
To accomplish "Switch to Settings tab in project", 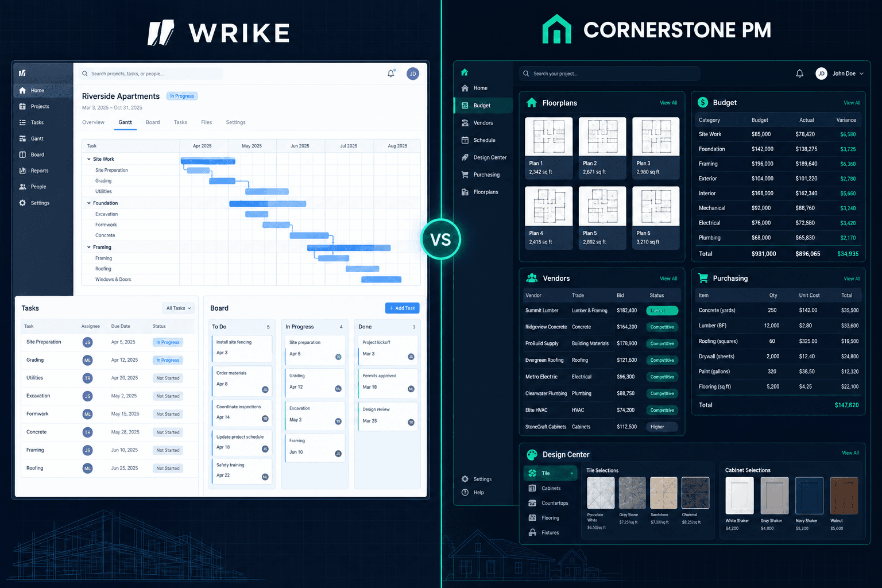I will pos(235,122).
